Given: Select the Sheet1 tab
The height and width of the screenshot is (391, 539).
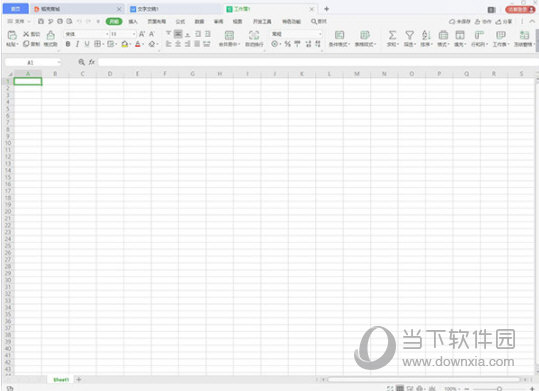Looking at the screenshot, I should (x=61, y=380).
